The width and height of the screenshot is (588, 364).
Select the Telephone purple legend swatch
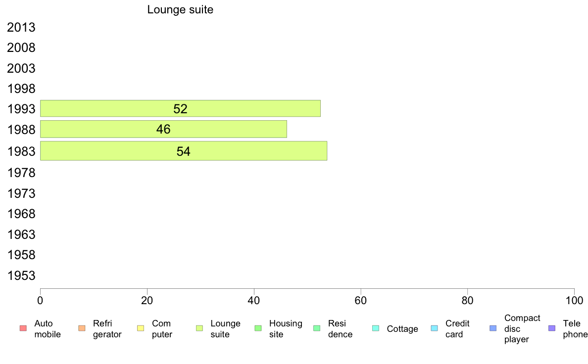(552, 328)
